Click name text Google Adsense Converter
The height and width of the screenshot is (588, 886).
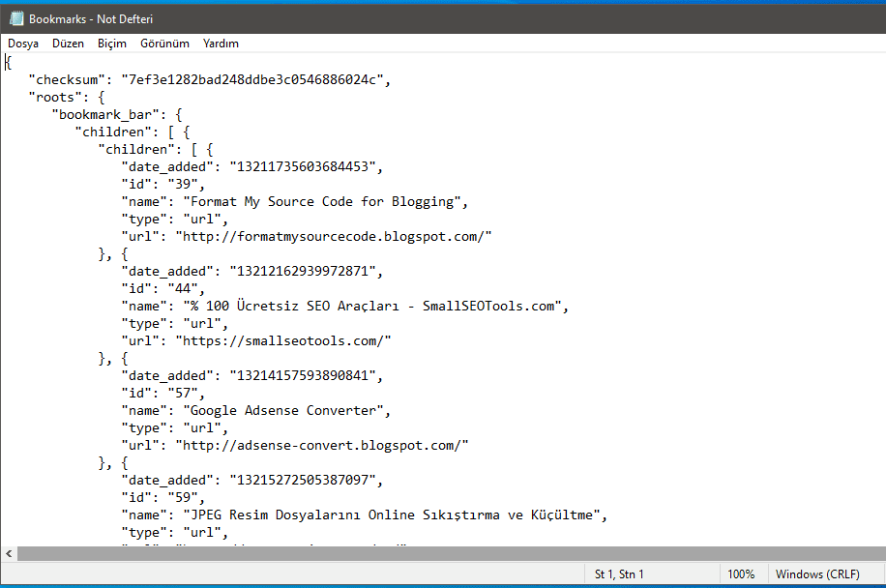click(x=283, y=411)
